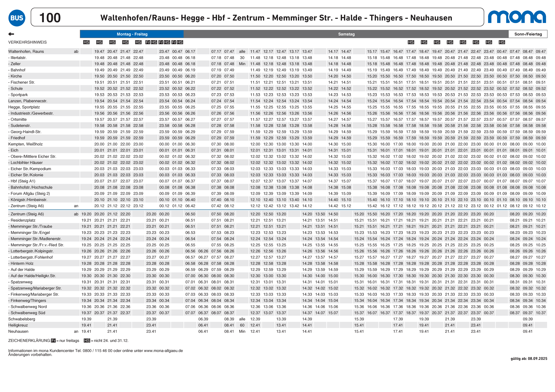The height and width of the screenshot is (392, 555).
Task: Select the Sonn-/Feiertag header
Action: click(528, 34)
